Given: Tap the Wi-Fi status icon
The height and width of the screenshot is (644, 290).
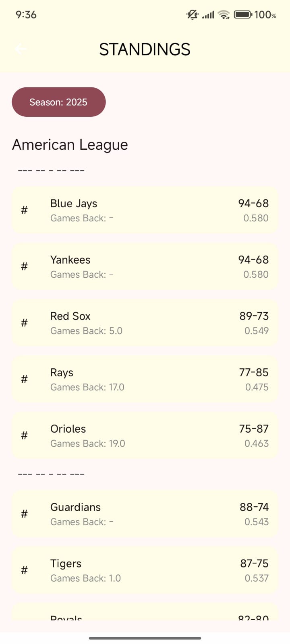Looking at the screenshot, I should tap(223, 14).
